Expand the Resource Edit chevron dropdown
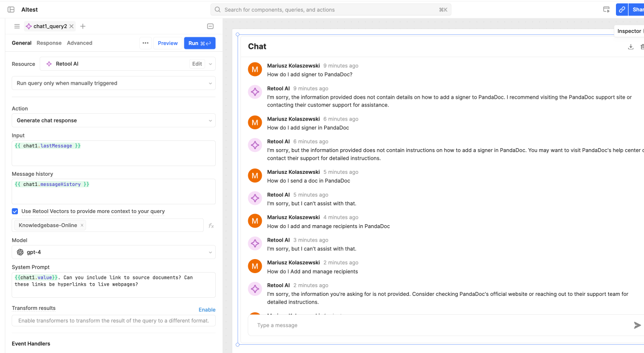This screenshot has height=353, width=644. 210,63
